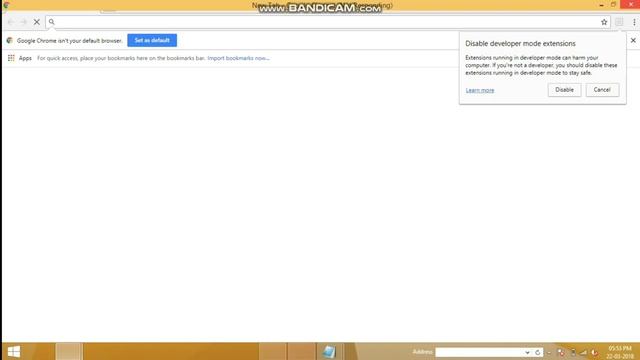Click the active taskbar app button next to Start

pos(69,351)
